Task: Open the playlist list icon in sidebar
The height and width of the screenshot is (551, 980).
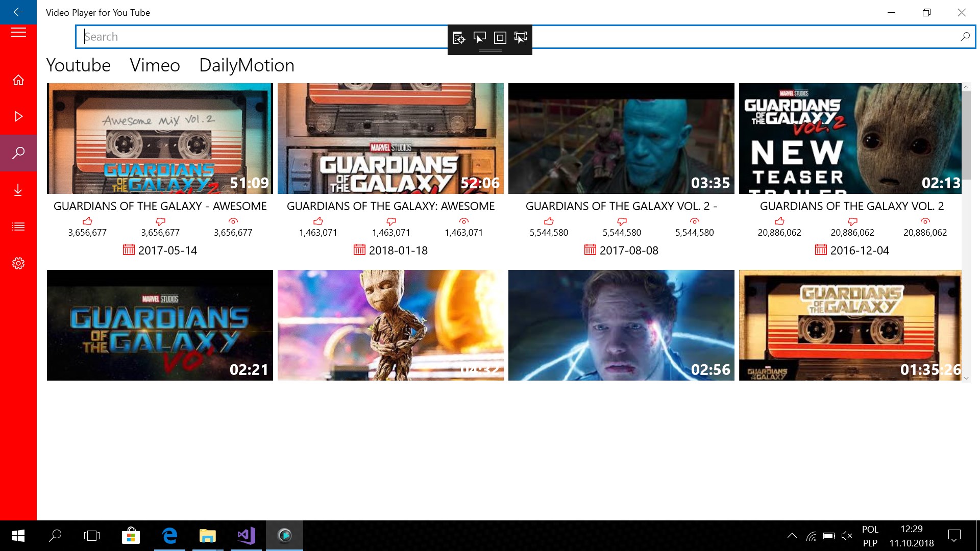Action: click(18, 227)
